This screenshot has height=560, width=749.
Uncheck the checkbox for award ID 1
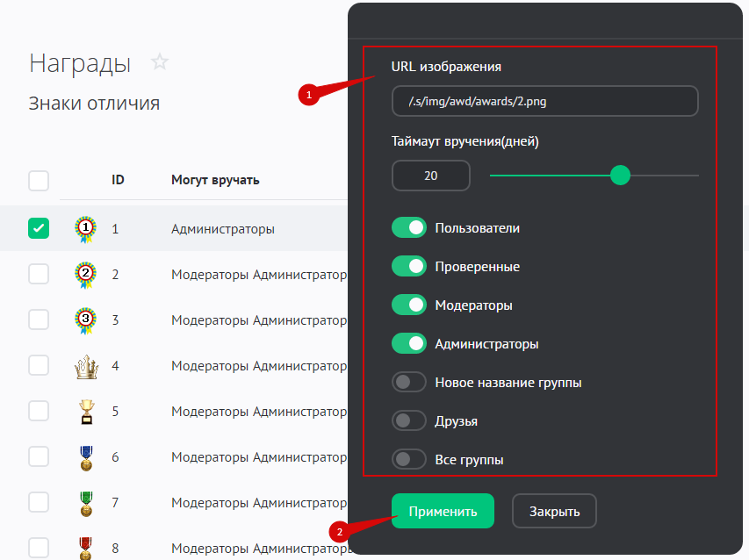coord(39,228)
